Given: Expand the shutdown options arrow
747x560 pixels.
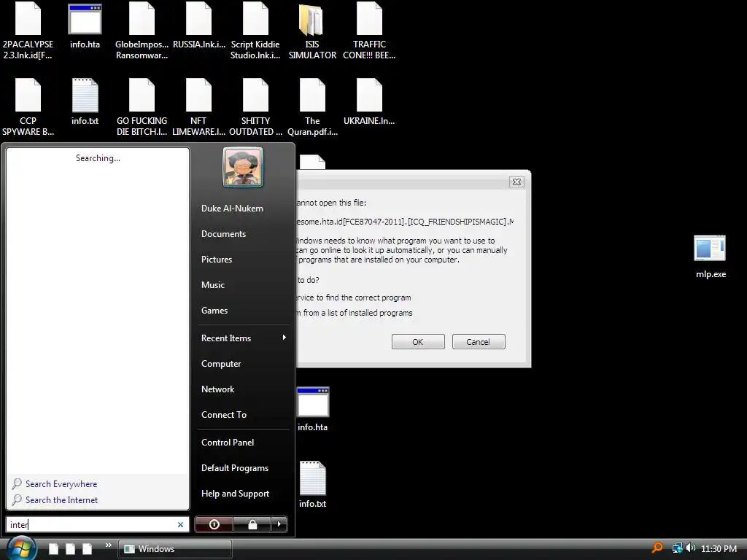Looking at the screenshot, I should 279,524.
